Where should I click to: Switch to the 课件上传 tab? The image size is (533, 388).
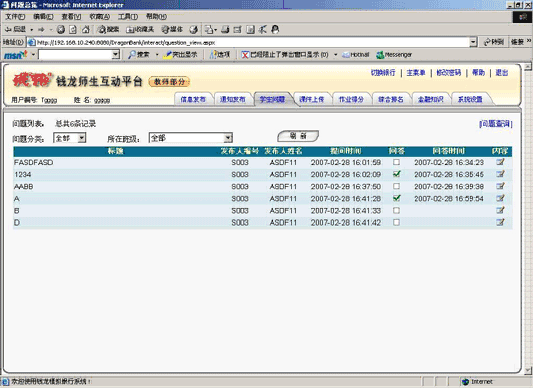pyautogui.click(x=311, y=99)
